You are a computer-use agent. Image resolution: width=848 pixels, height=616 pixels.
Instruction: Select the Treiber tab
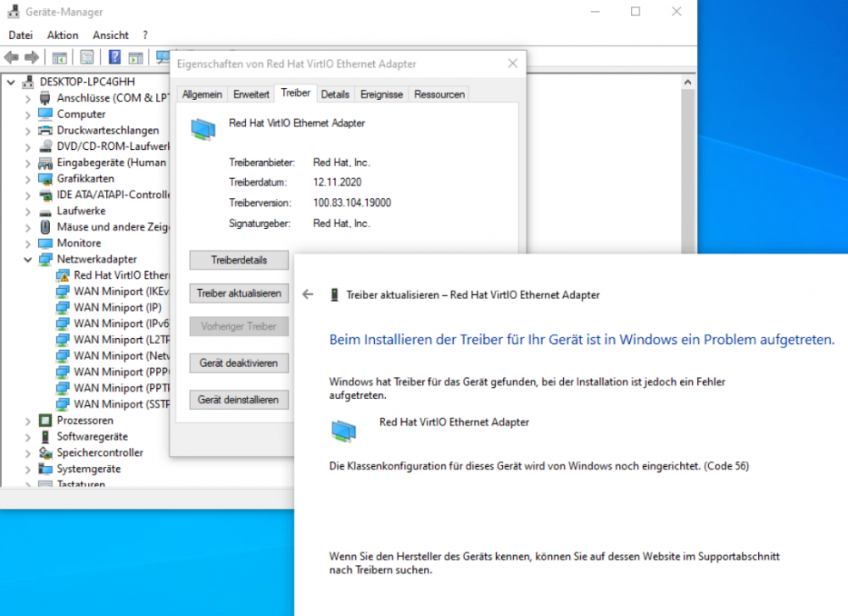[x=295, y=93]
